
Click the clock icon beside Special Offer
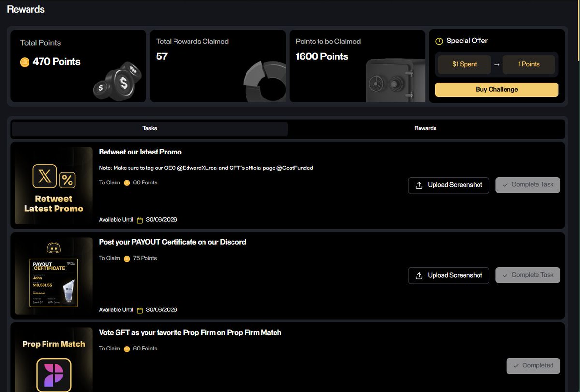pos(439,42)
